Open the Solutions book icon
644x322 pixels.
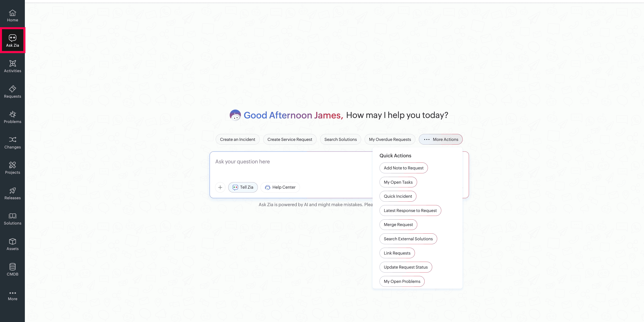[x=13, y=218]
